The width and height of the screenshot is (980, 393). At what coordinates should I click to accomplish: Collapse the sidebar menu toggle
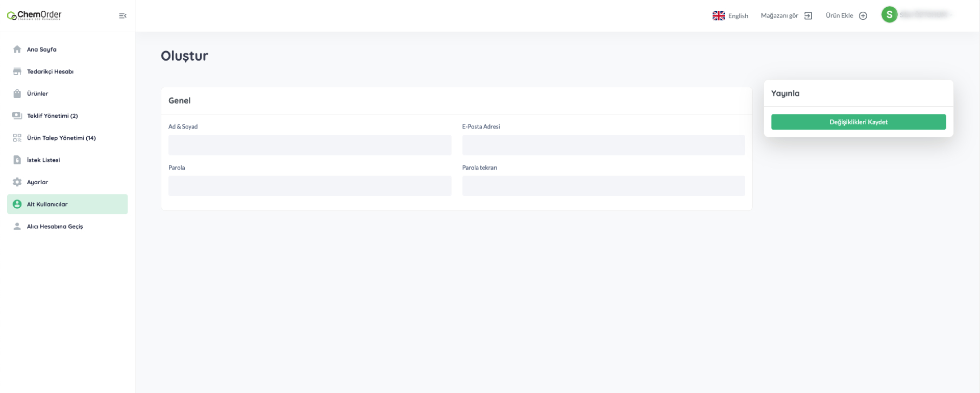(122, 16)
